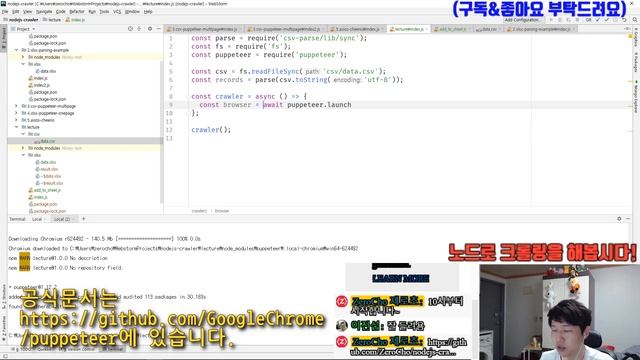
Task: Click the locate-in-project target icon
Action: [x=130, y=29]
